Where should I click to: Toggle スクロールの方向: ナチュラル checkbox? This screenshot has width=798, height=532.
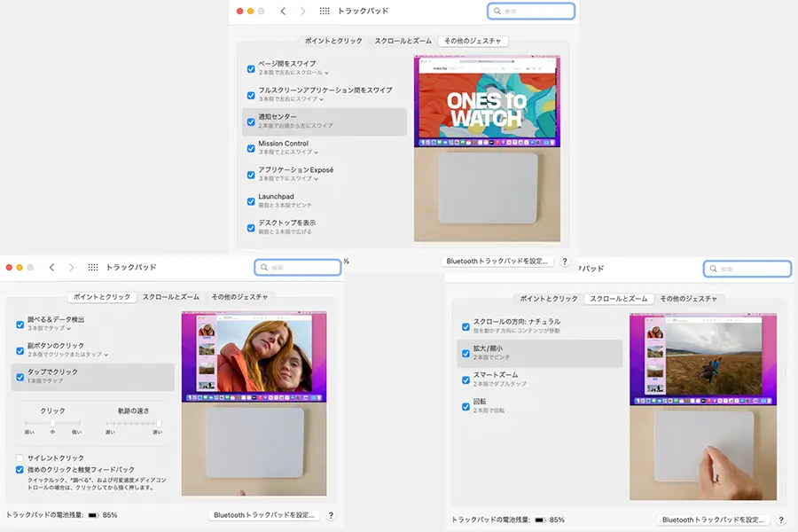pos(465,327)
